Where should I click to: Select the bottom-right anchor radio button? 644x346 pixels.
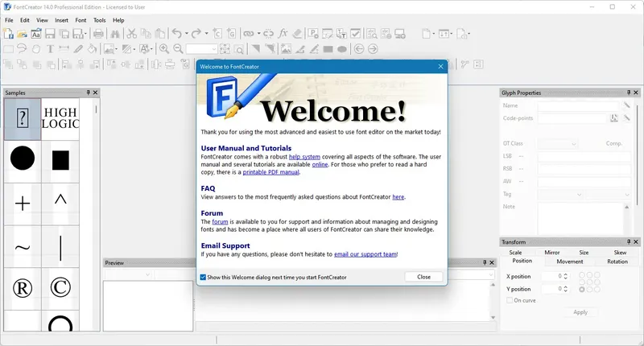coord(597,290)
